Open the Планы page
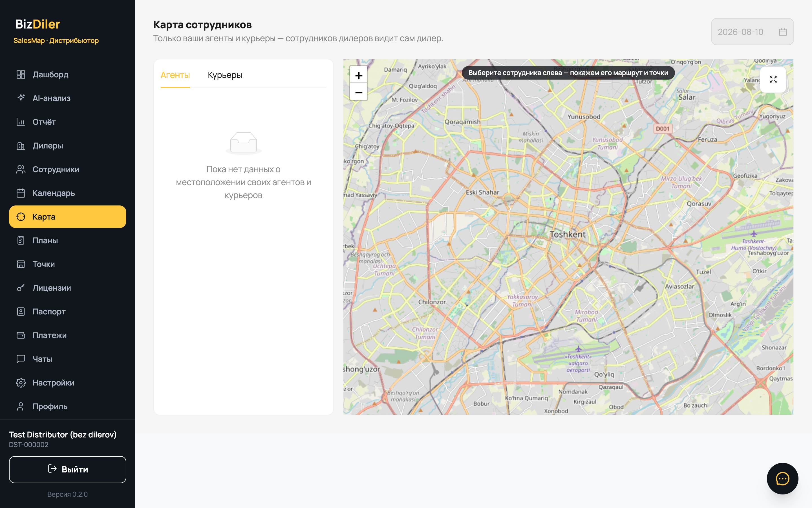 (68, 240)
